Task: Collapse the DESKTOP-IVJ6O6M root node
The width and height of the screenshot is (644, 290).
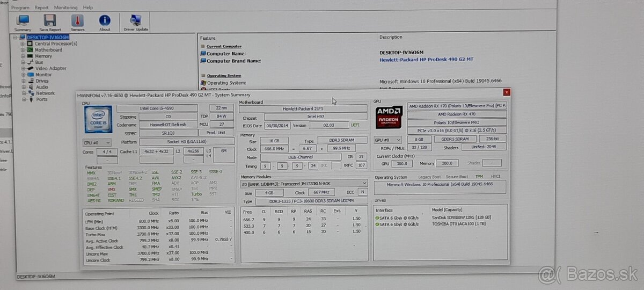Action: (15, 38)
